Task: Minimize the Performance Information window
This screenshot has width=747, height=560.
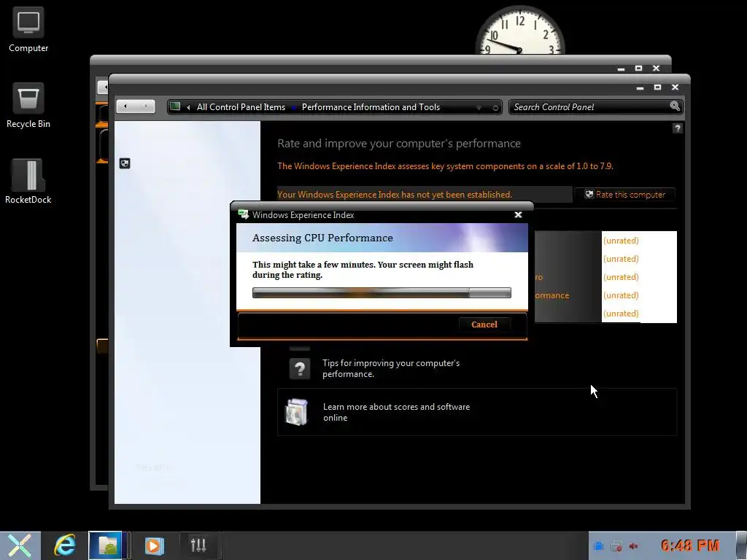Action: pyautogui.click(x=640, y=87)
